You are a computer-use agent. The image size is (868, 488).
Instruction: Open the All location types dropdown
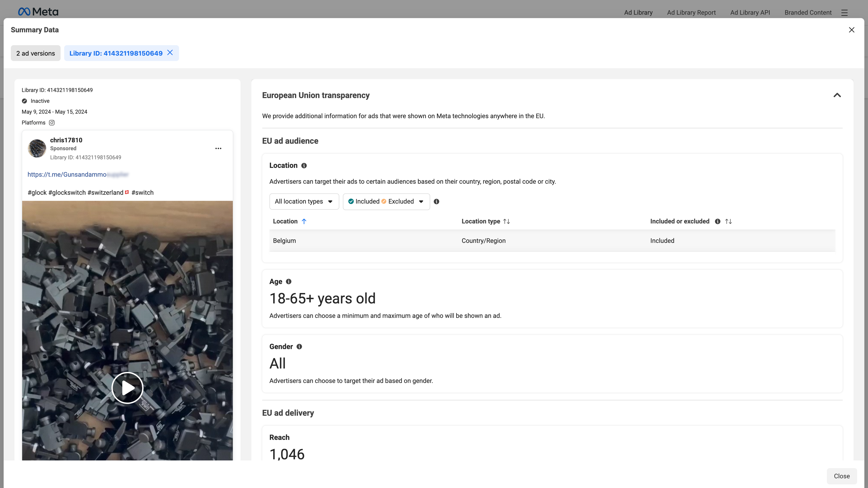304,201
